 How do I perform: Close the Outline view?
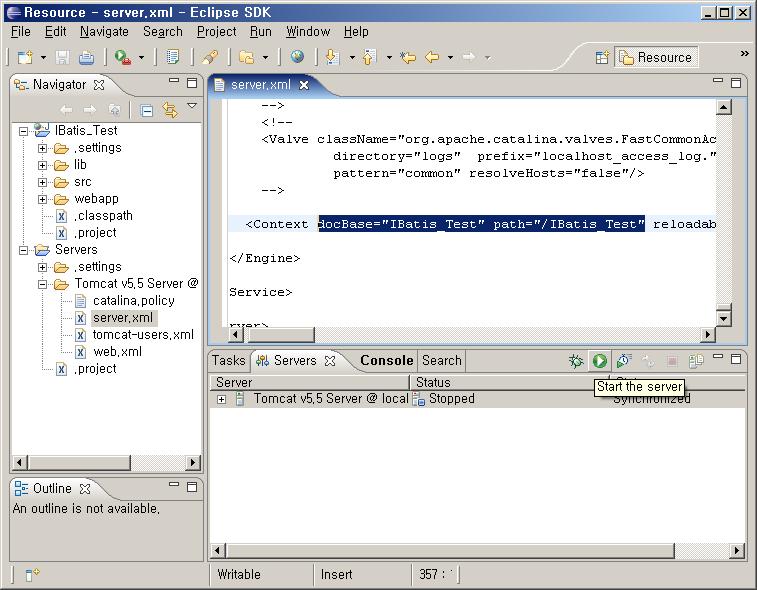pos(85,489)
